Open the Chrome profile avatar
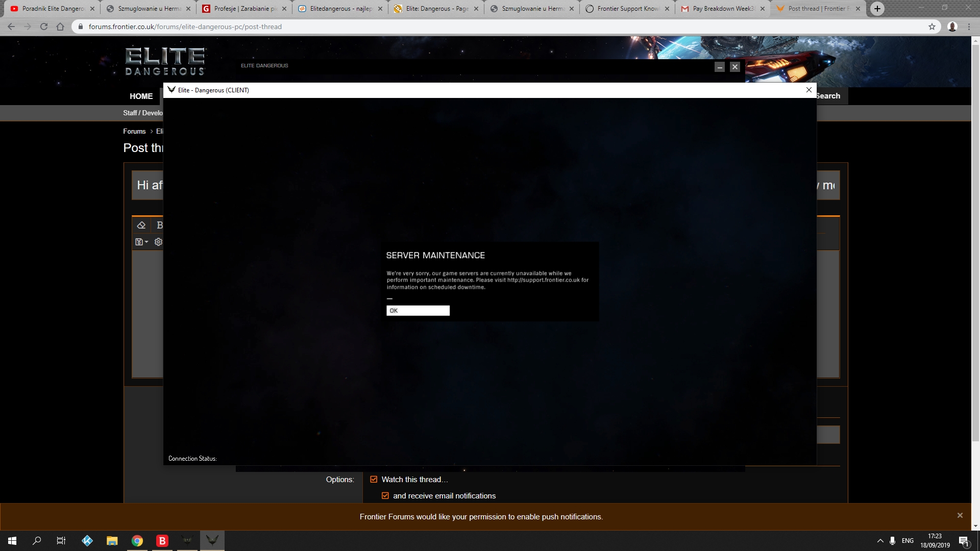 tap(952, 27)
